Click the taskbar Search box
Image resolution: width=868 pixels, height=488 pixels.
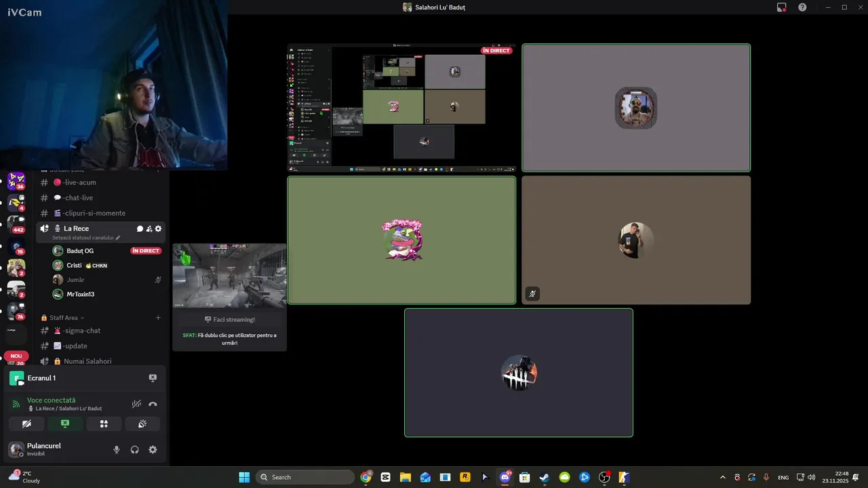point(305,477)
